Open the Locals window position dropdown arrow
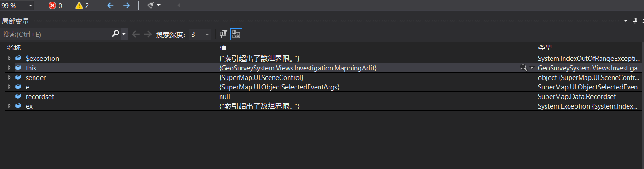644x169 pixels. 626,21
